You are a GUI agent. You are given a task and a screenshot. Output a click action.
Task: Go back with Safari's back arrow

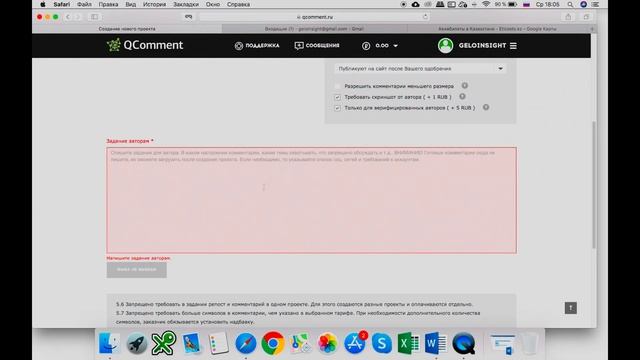[x=68, y=17]
